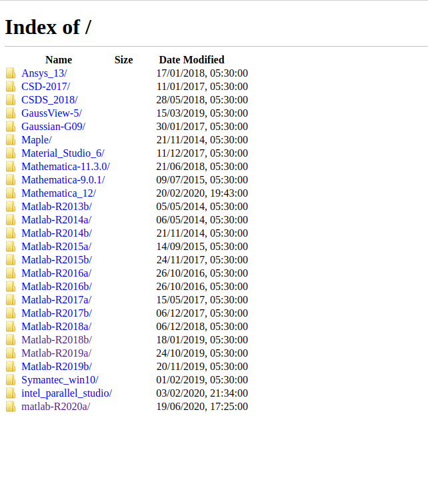Open the Mathematica-9.0.1/ link

pos(63,180)
